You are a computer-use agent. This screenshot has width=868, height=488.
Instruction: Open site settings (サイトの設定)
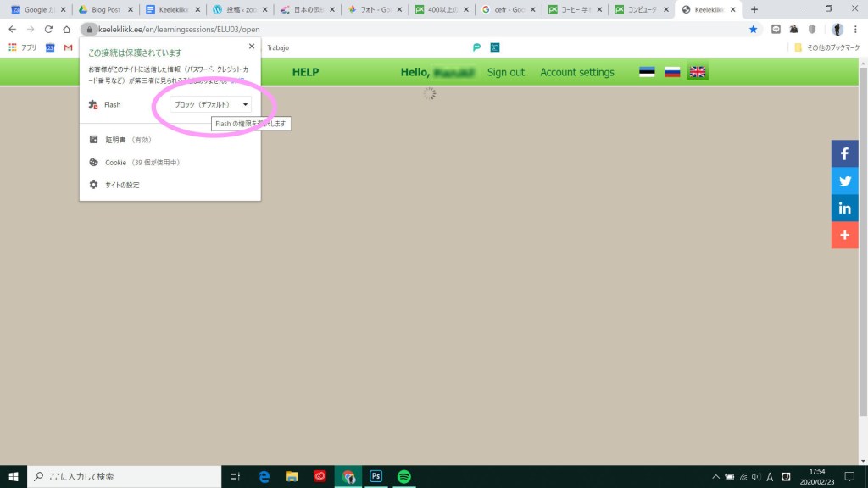121,185
